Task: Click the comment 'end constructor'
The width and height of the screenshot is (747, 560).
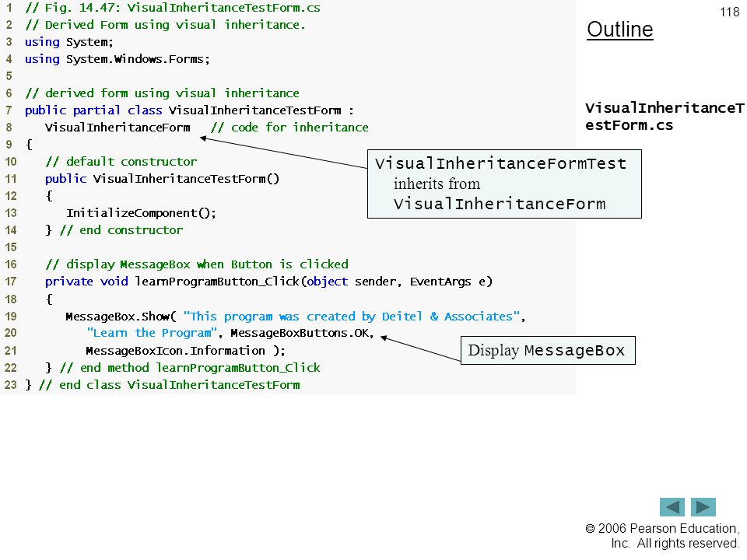Action: (121, 230)
